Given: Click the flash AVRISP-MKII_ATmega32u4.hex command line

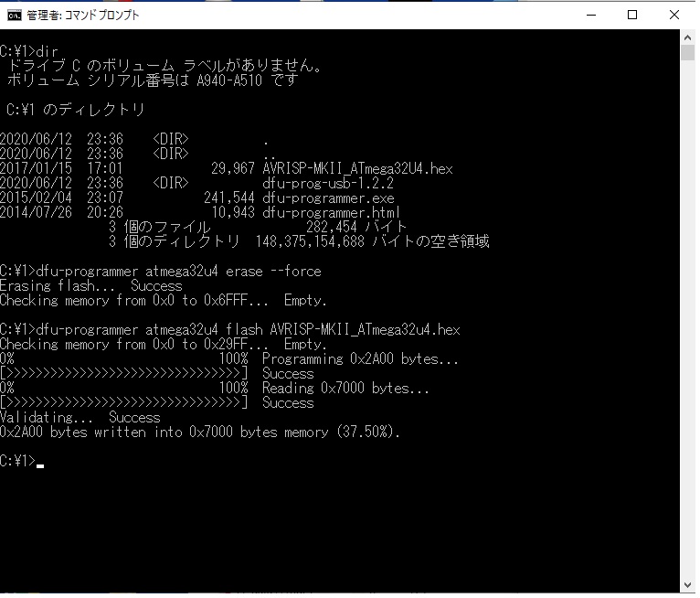Looking at the screenshot, I should click(230, 329).
